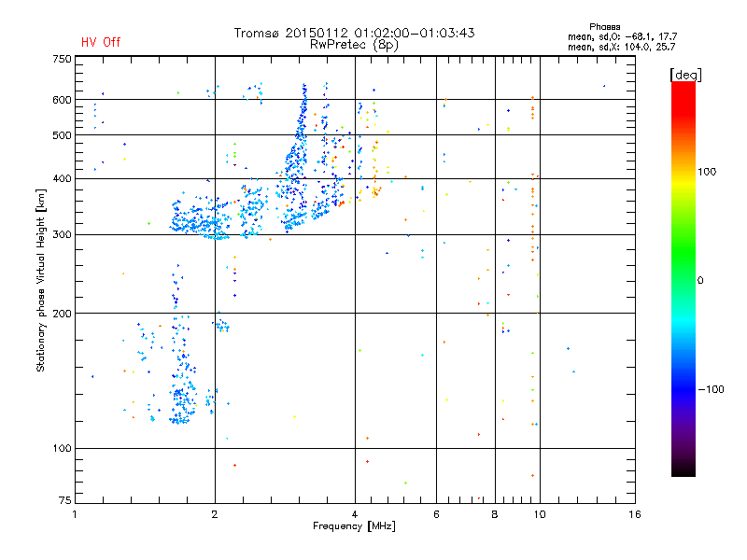Click the y-axis tick label '400'
The height and width of the screenshot is (560, 747).
click(62, 178)
